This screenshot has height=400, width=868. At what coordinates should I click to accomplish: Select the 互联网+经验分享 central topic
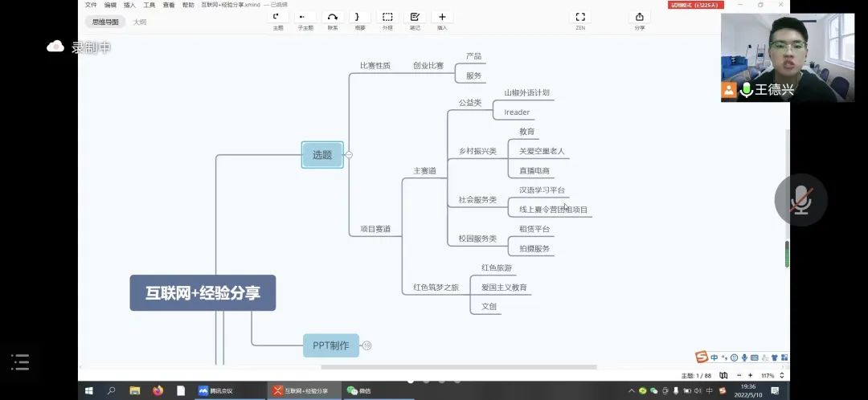[203, 293]
